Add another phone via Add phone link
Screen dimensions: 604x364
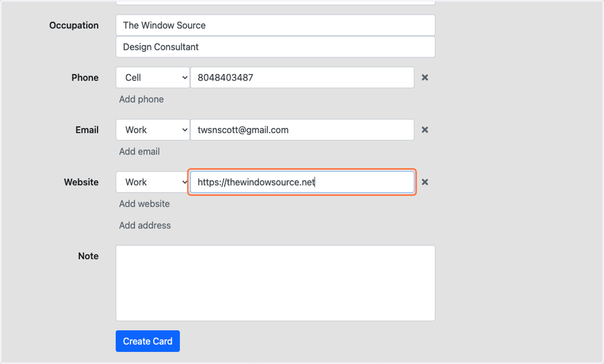141,99
